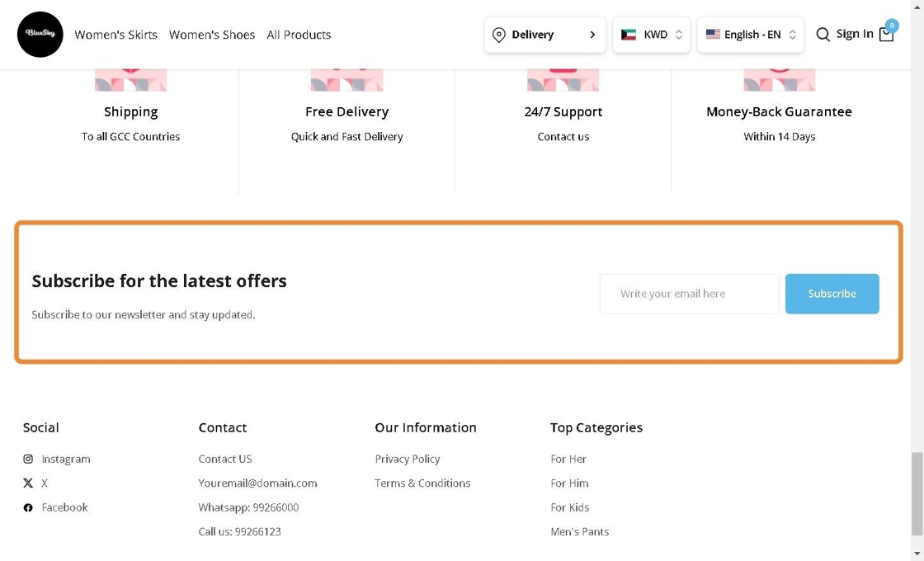This screenshot has height=561, width=924.
Task: Click the X social icon
Action: (28, 483)
